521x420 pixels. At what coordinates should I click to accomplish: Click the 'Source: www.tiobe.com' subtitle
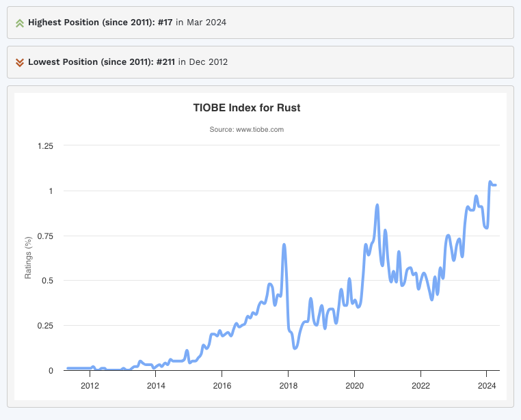(x=247, y=129)
